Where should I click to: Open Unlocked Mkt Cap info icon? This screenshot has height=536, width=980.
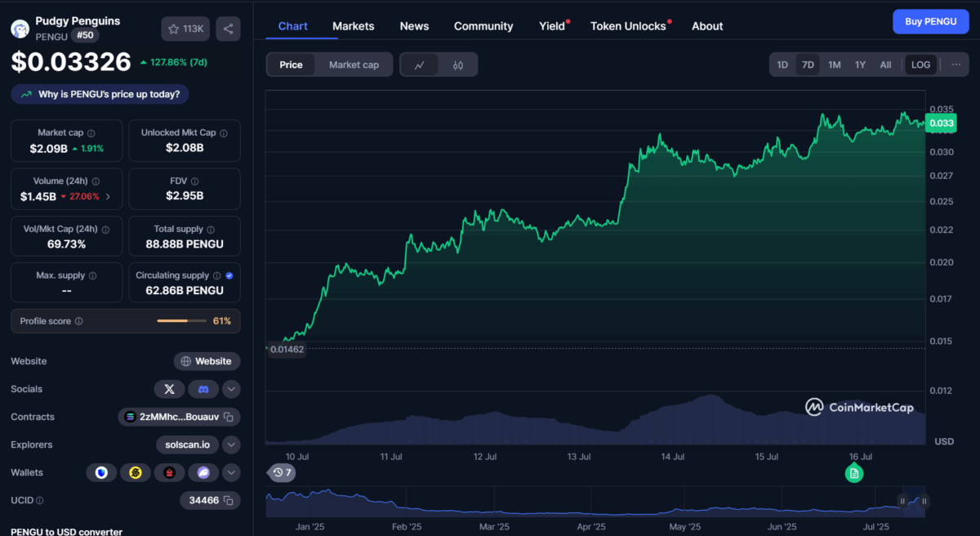coord(224,133)
